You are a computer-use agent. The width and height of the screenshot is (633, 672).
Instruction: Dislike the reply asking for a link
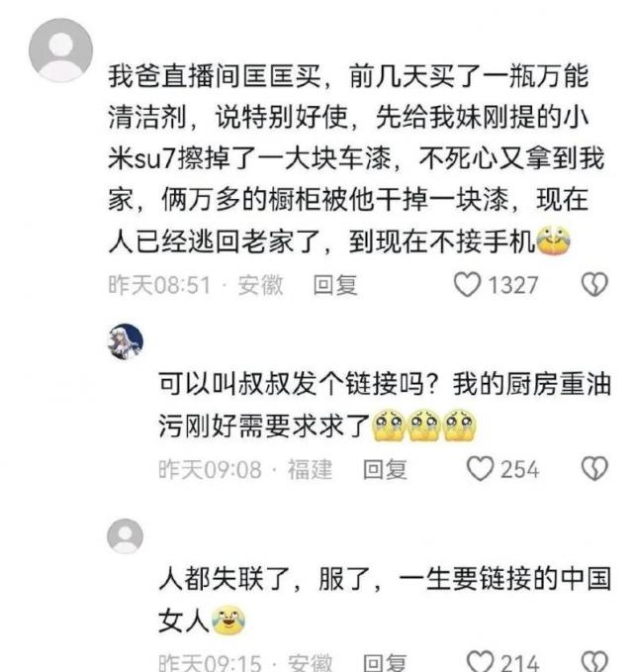594,468
